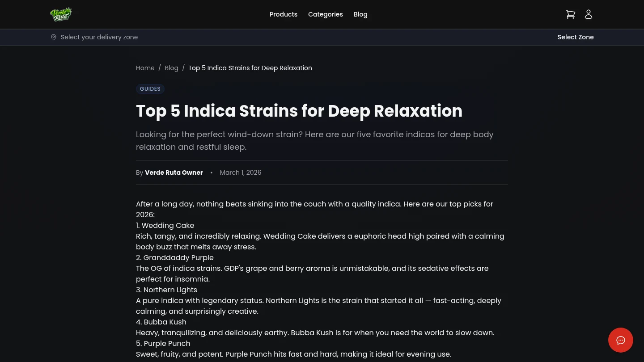Click the dot separator in the author line
Image resolution: width=644 pixels, height=362 pixels.
[x=211, y=173]
